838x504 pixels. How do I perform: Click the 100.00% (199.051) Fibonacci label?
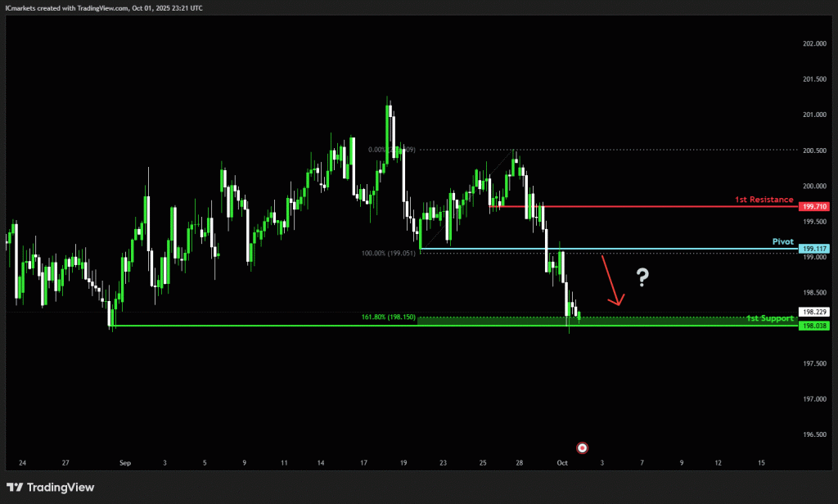[x=389, y=254]
